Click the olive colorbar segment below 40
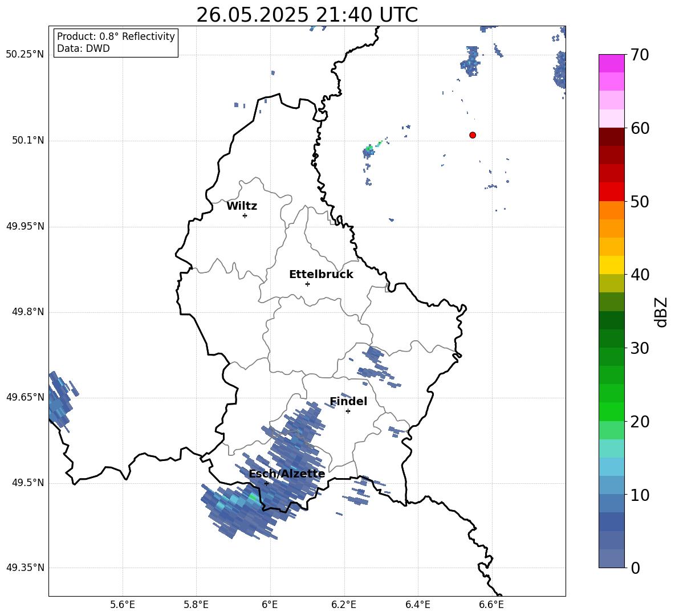The height and width of the screenshot is (616, 675). [611, 283]
